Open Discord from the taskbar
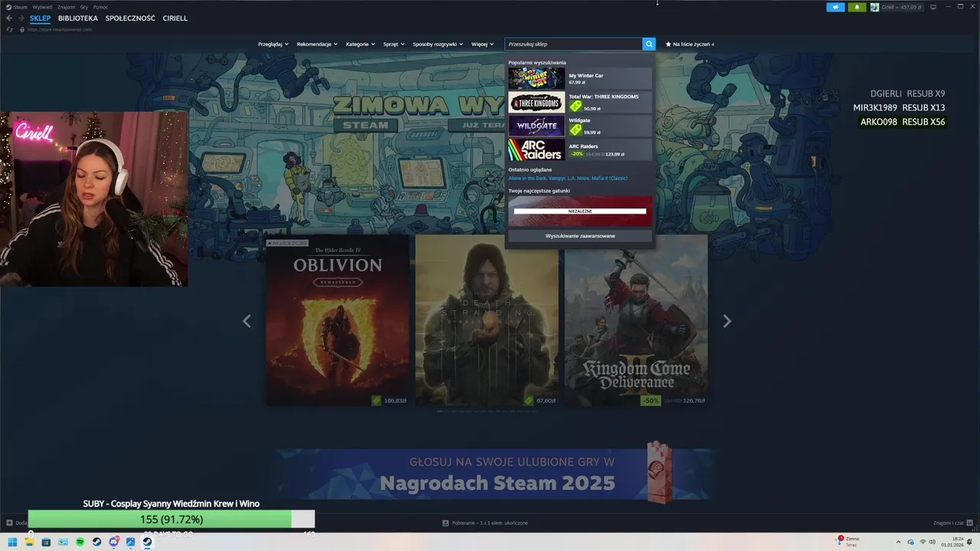This screenshot has height=551, width=980. (113, 542)
